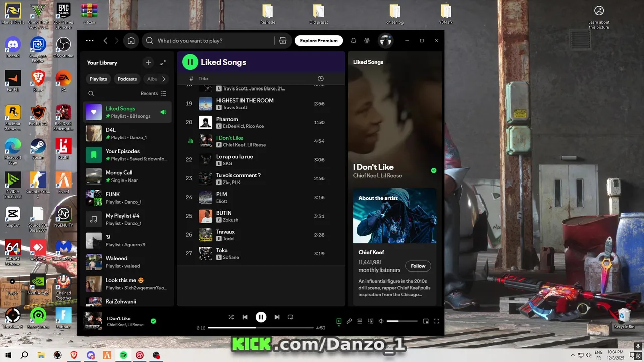This screenshot has width=644, height=362.
Task: Follow Chief Keef
Action: coord(418,266)
